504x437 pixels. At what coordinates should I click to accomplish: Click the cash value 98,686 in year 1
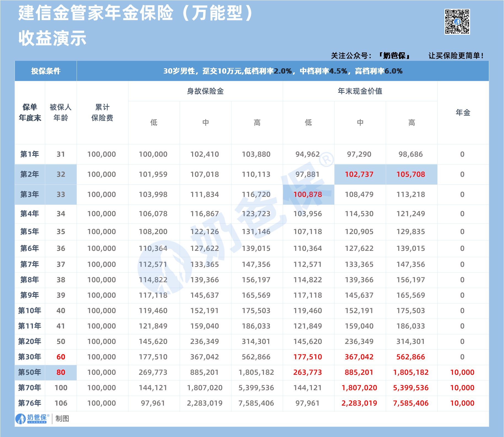[x=411, y=154]
